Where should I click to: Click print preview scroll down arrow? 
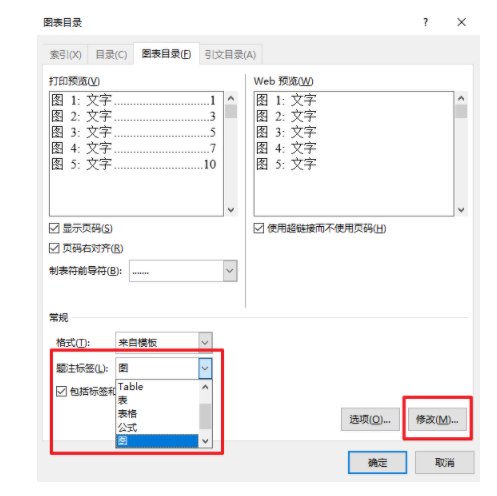(x=231, y=210)
